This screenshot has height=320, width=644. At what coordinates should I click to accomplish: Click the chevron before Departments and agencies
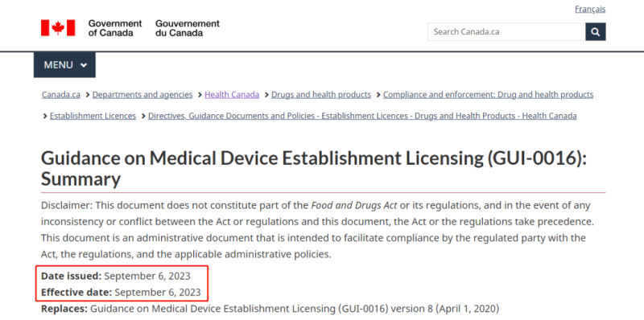pyautogui.click(x=88, y=95)
